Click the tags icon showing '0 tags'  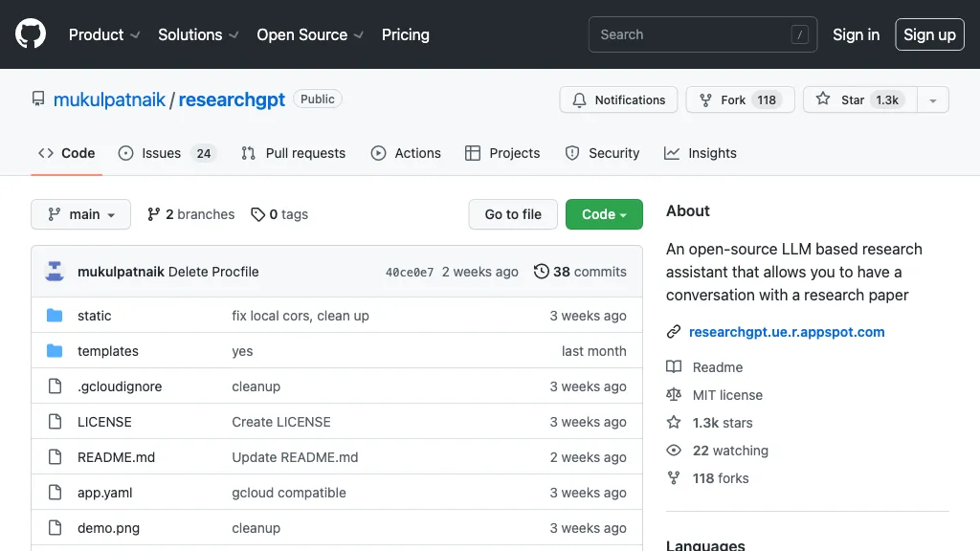click(x=257, y=214)
